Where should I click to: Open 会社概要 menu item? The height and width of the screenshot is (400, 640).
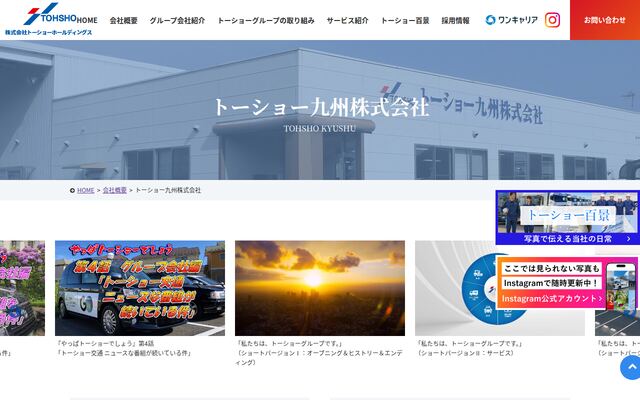pyautogui.click(x=123, y=20)
